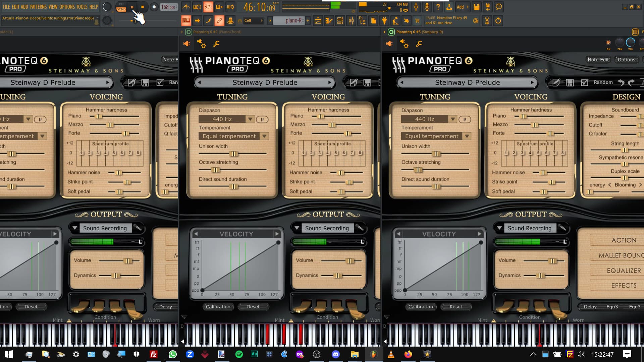Click Random in Pianoteq 6 #3
The width and height of the screenshot is (644, 362).
(603, 82)
